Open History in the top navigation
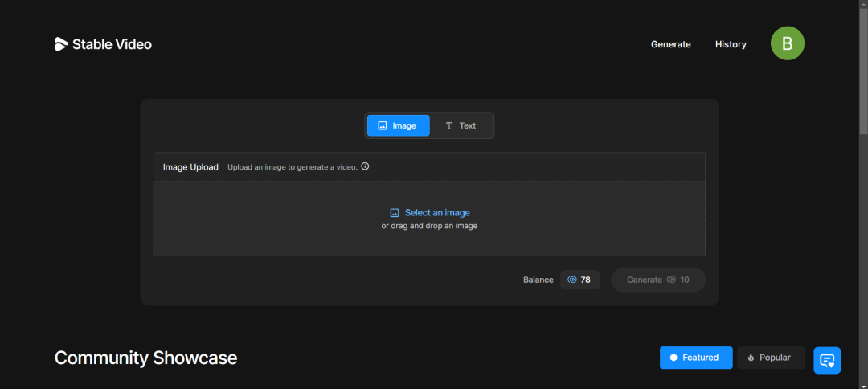868x389 pixels. pos(731,44)
